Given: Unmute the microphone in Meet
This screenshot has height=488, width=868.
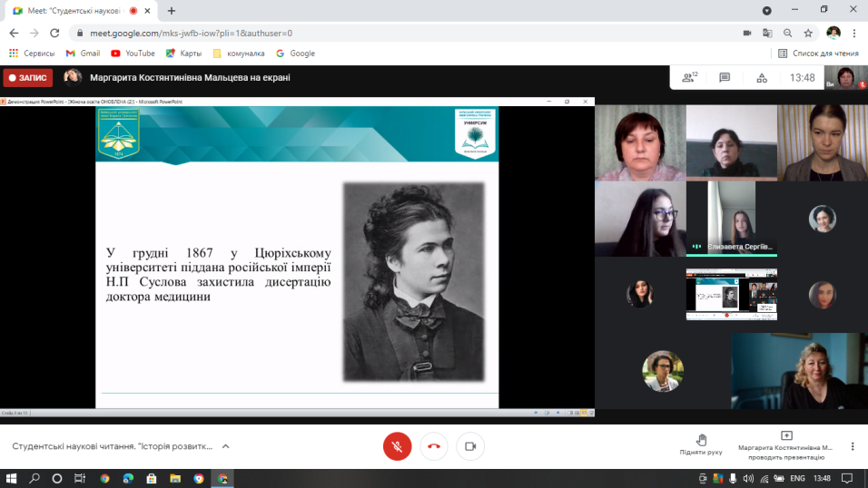Looking at the screenshot, I should tap(397, 446).
